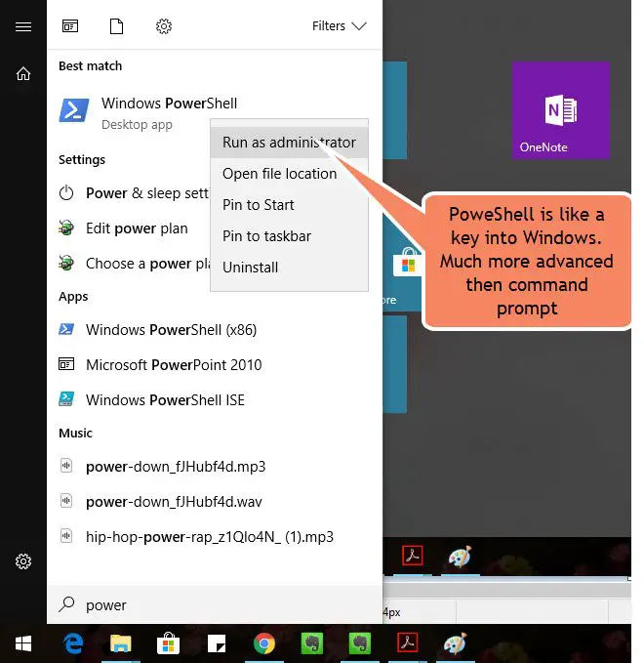Open Microsoft Edge from the taskbar

pos(73,644)
